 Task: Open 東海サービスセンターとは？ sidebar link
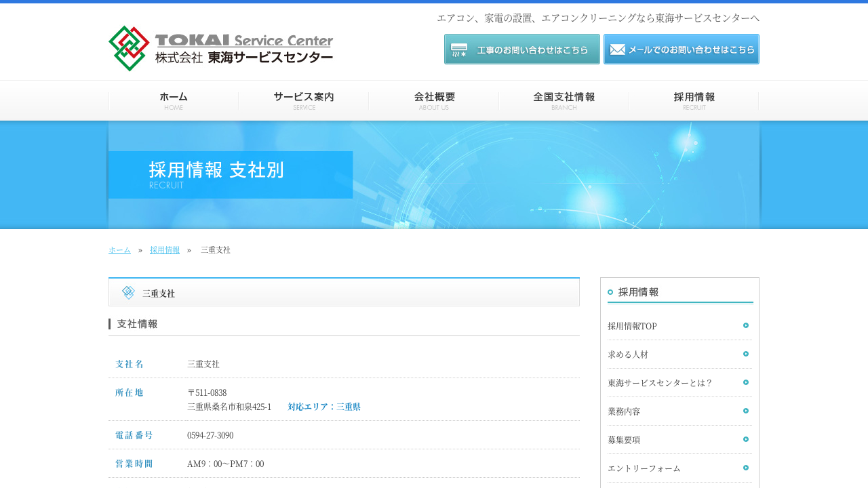[x=660, y=383]
